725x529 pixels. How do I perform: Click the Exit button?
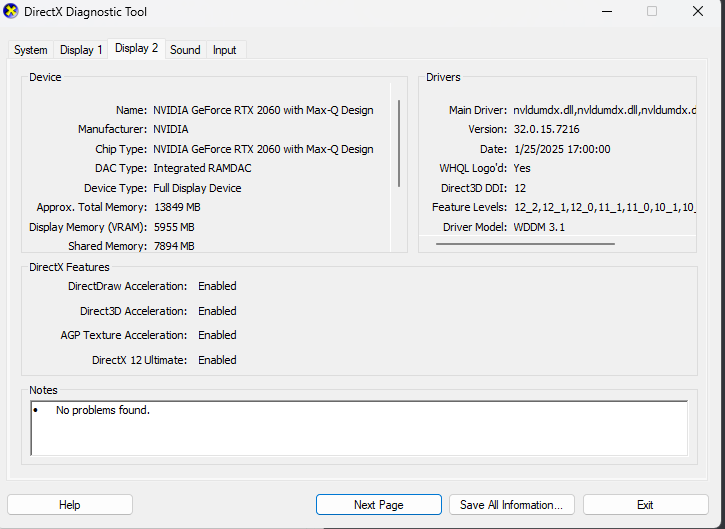coord(645,505)
